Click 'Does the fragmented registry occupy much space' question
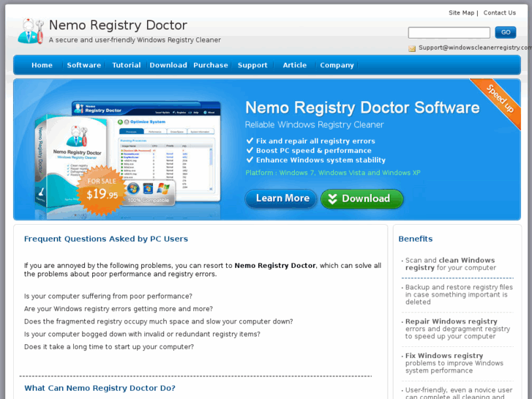The image size is (532, 399). [x=159, y=321]
